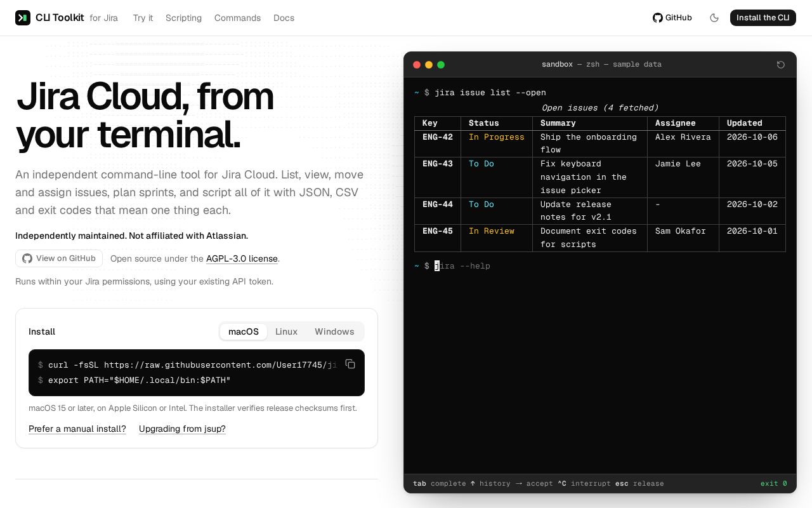Click the red terminal window dot
Image resolution: width=812 pixels, height=508 pixels.
click(417, 64)
